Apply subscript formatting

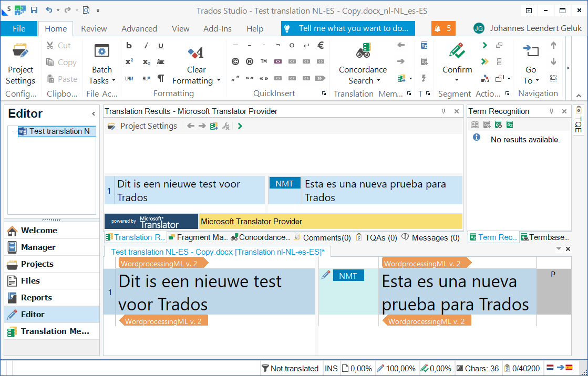(x=146, y=61)
